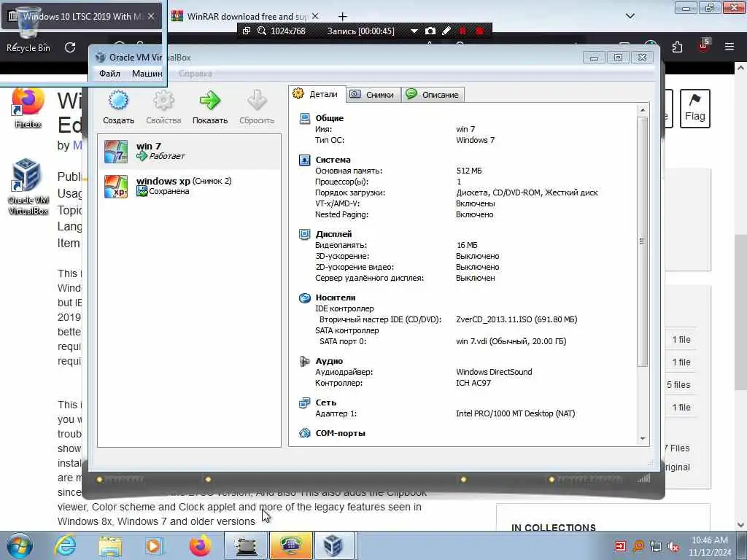Open the Система section header
This screenshot has width=747, height=560.
click(333, 160)
